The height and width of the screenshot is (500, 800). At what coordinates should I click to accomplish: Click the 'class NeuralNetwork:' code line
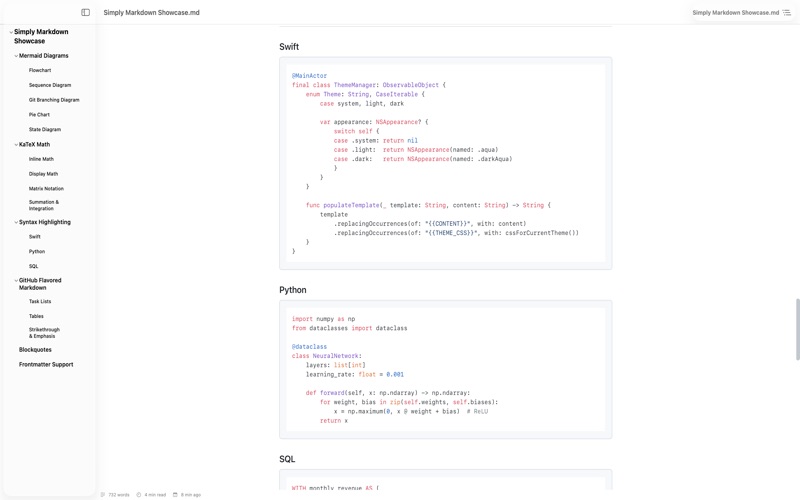(327, 356)
